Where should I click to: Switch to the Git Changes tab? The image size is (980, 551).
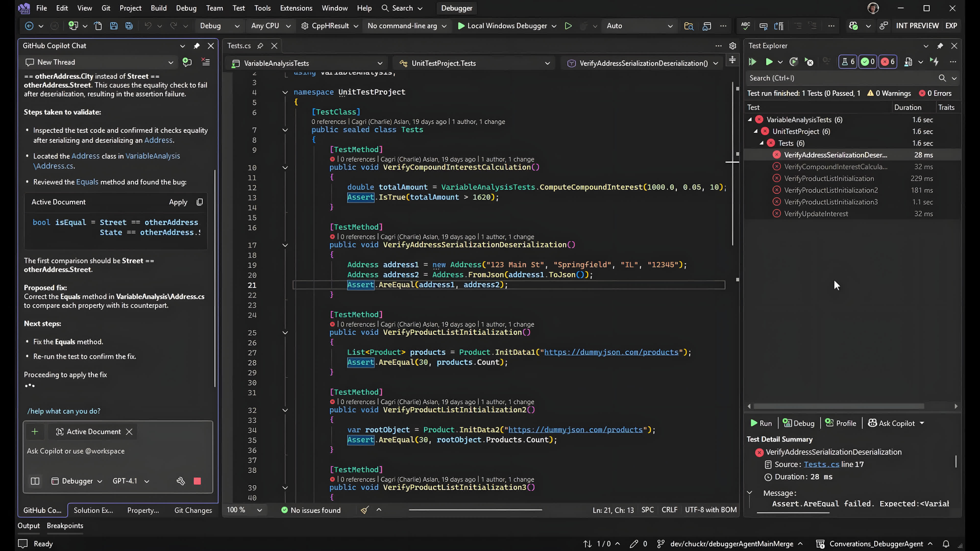click(x=193, y=510)
